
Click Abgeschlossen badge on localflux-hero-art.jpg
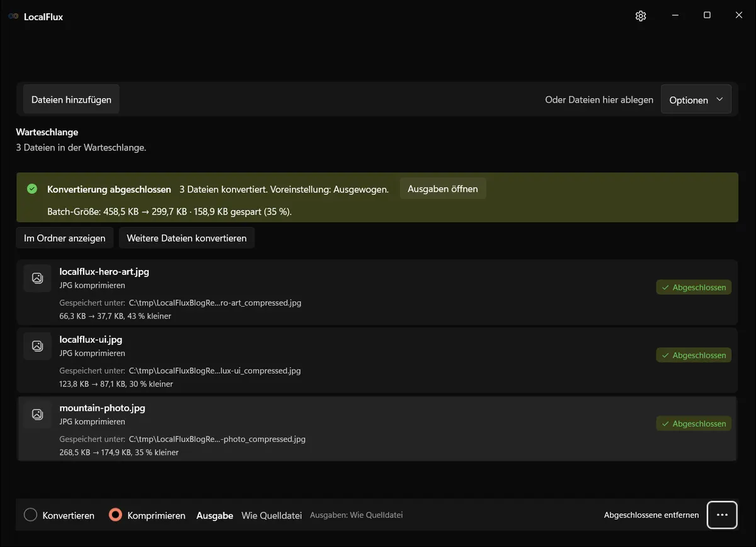694,287
